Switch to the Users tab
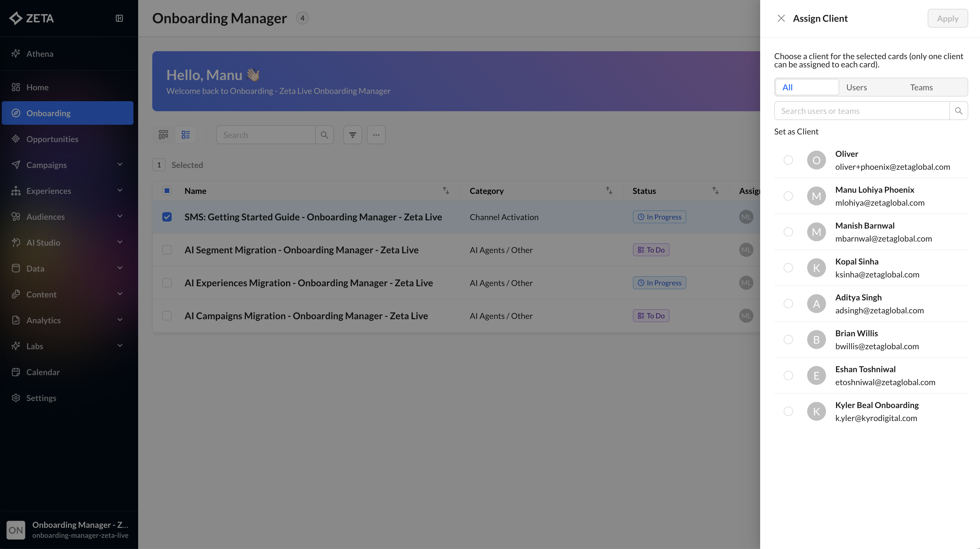 856,87
